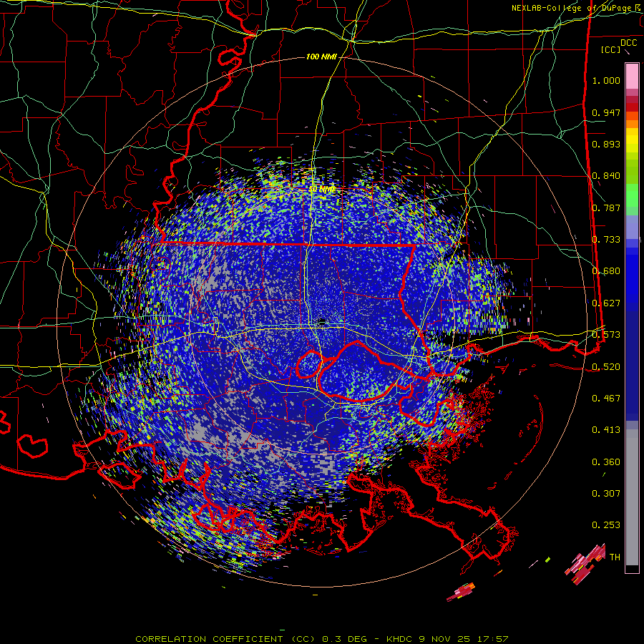The height and width of the screenshot is (644, 644).
Task: Click the black radar site marker at center
Action: [322, 321]
